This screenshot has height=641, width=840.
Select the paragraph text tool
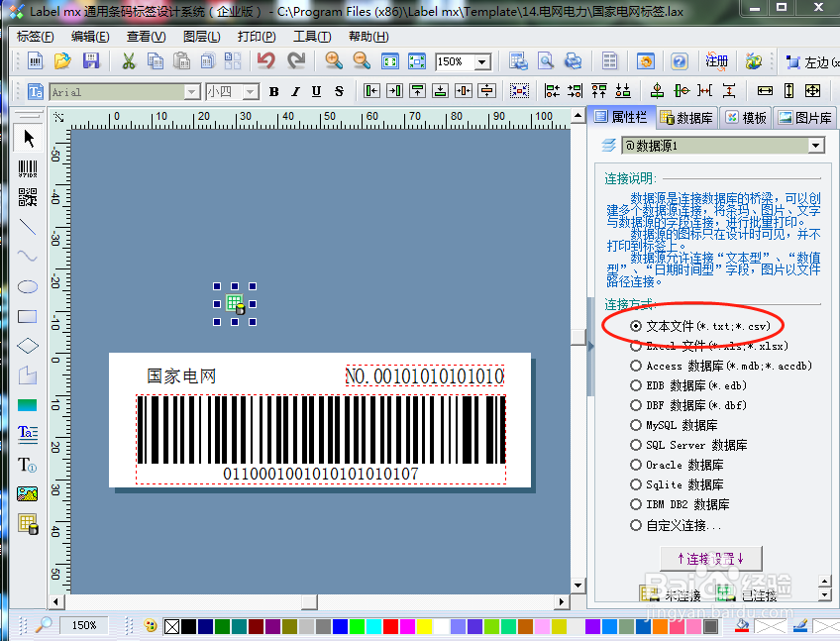pyautogui.click(x=28, y=434)
